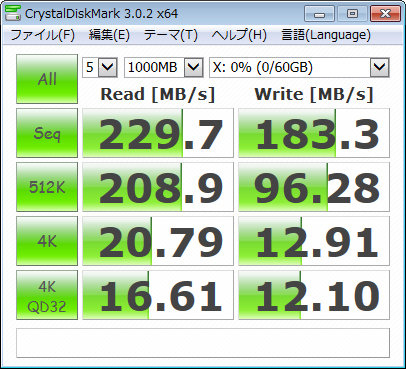Viewport: 406px width, 369px height.
Task: Open the テーマ(T) menu
Action: click(171, 35)
